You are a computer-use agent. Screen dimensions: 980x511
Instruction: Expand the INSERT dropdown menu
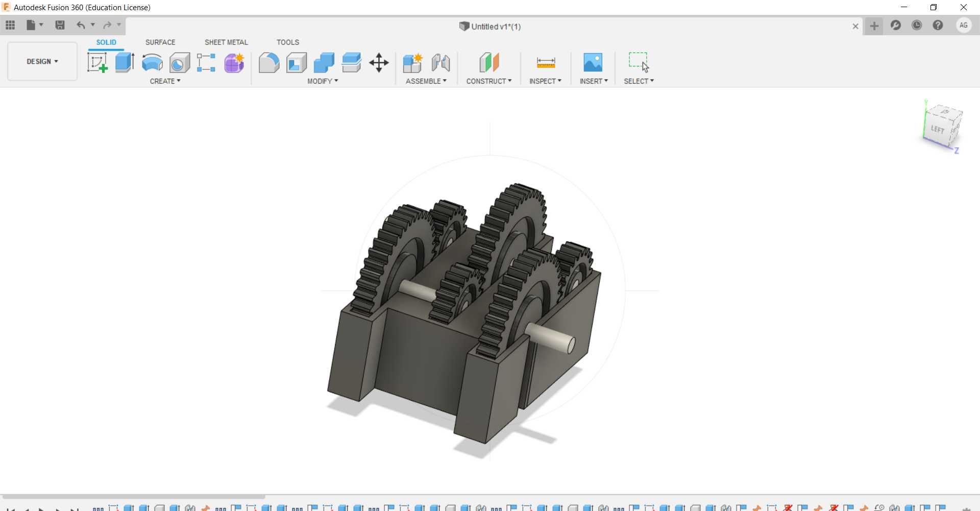tap(594, 81)
